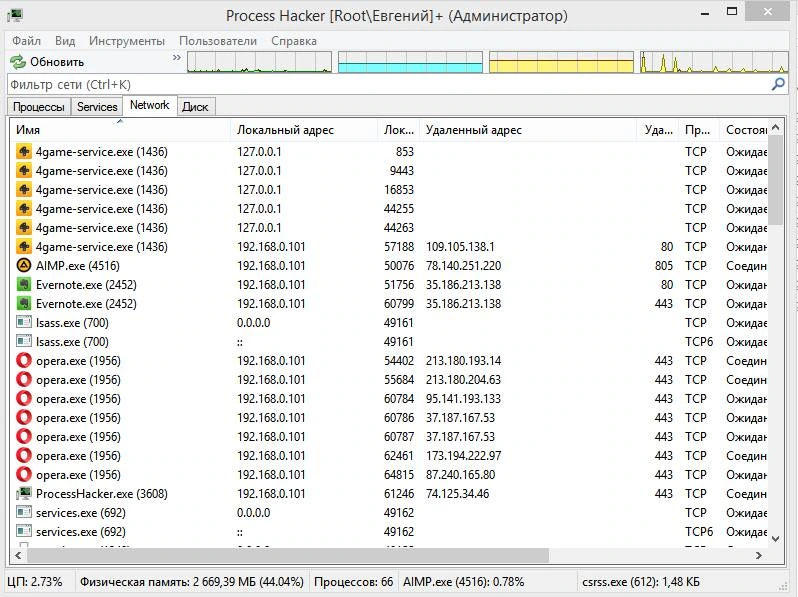The image size is (798, 597).
Task: Click the vertical scrollbar thumb
Action: [x=776, y=180]
